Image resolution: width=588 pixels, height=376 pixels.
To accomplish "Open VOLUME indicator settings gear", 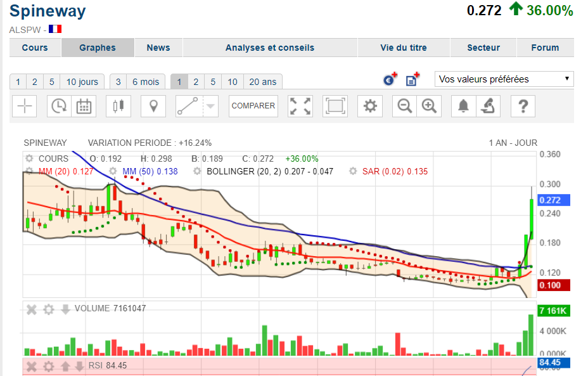I will point(48,309).
